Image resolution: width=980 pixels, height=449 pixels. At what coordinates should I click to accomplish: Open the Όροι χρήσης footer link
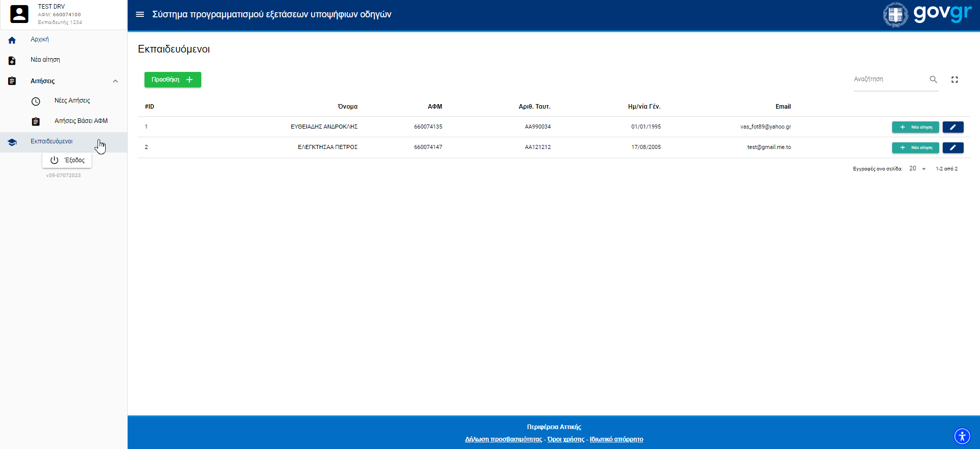566,439
